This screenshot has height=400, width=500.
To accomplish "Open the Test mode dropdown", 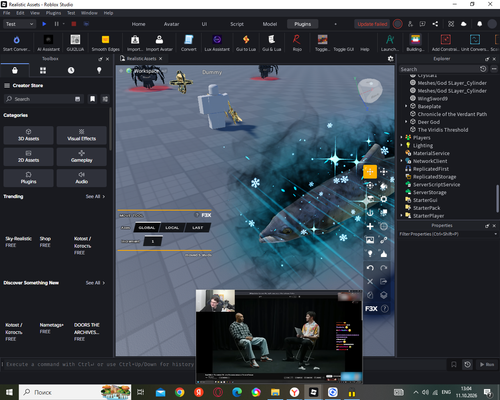I will [19, 24].
